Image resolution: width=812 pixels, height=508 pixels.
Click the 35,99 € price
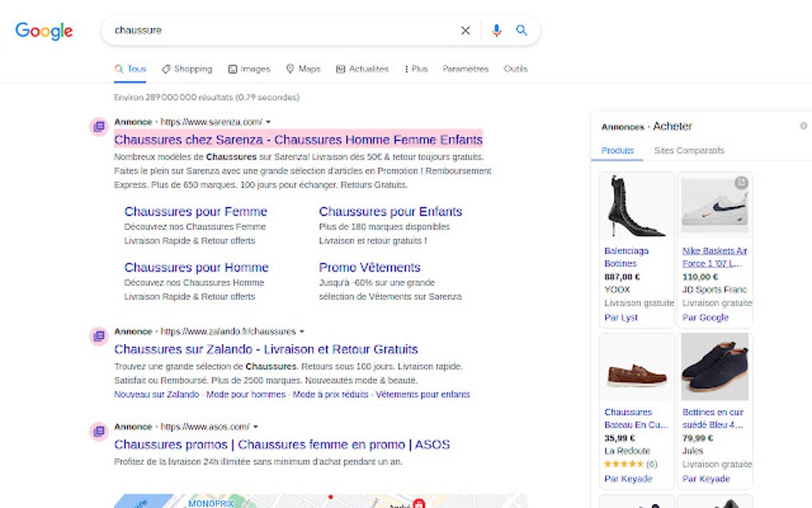[x=619, y=438]
